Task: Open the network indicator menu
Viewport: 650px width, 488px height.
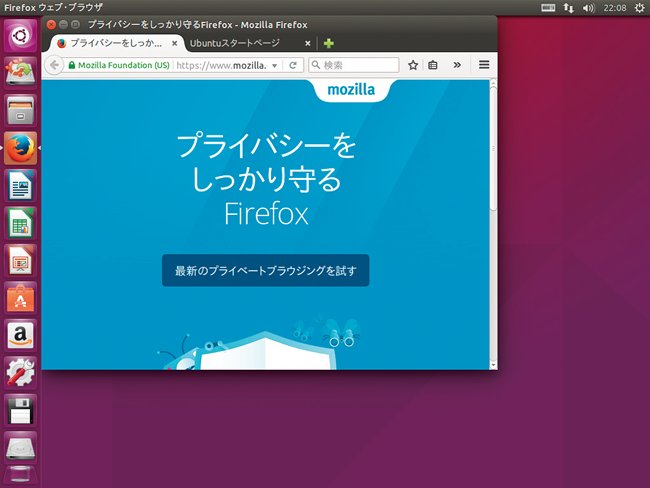Action: pyautogui.click(x=568, y=8)
